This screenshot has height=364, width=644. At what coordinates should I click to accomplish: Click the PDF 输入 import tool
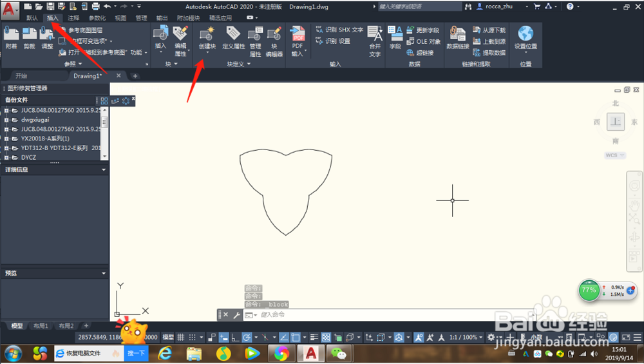coord(298,41)
